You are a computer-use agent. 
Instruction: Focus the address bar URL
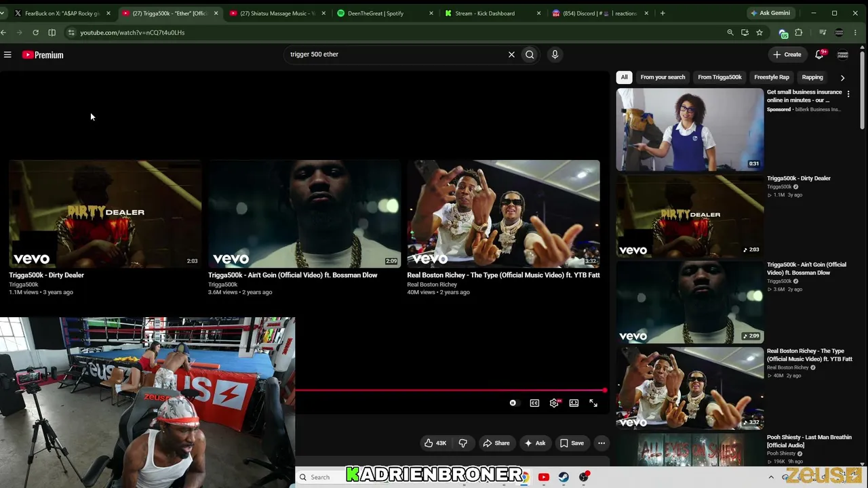tap(132, 33)
